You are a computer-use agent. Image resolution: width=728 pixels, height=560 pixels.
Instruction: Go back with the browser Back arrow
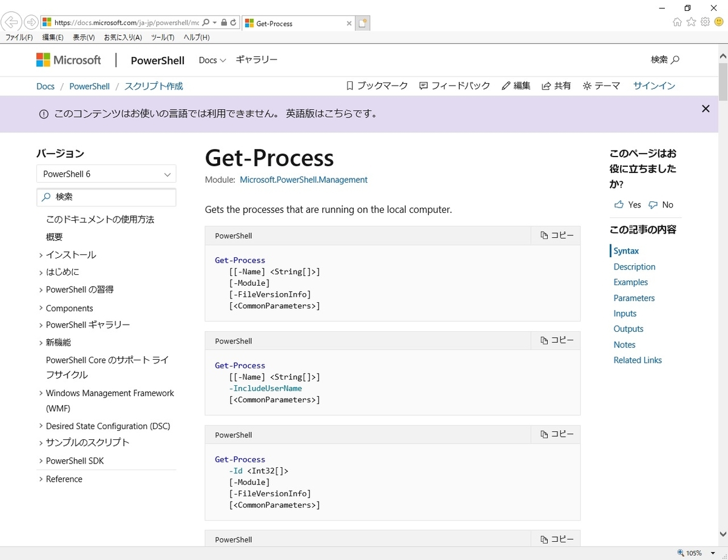tap(11, 23)
